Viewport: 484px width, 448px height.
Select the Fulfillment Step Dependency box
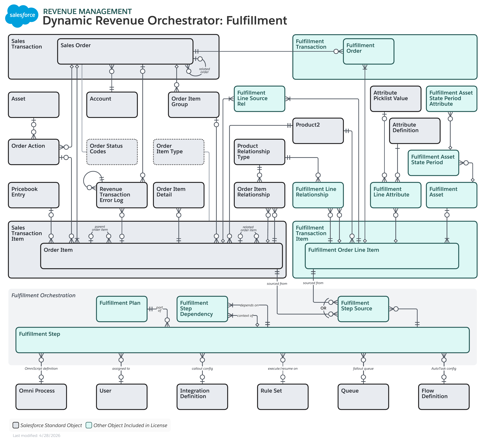pos(202,309)
